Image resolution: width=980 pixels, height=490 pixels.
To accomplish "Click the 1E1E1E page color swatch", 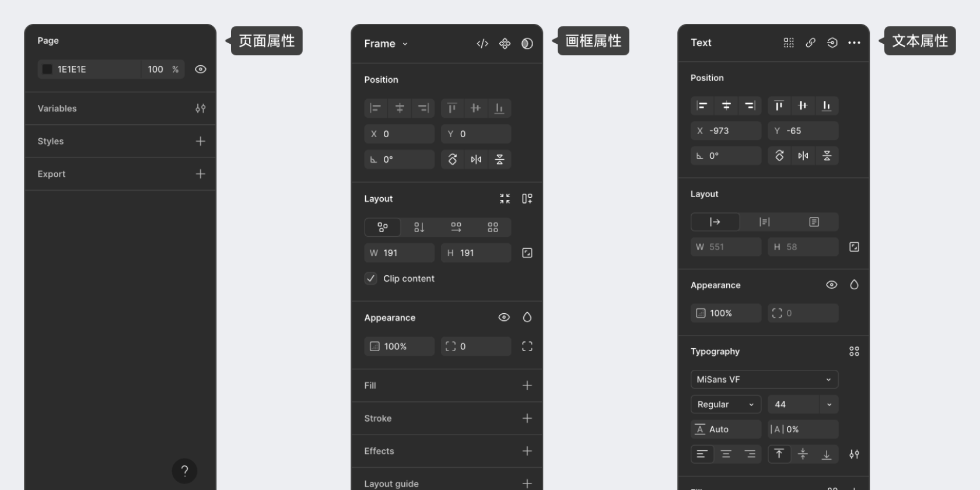I will [48, 69].
